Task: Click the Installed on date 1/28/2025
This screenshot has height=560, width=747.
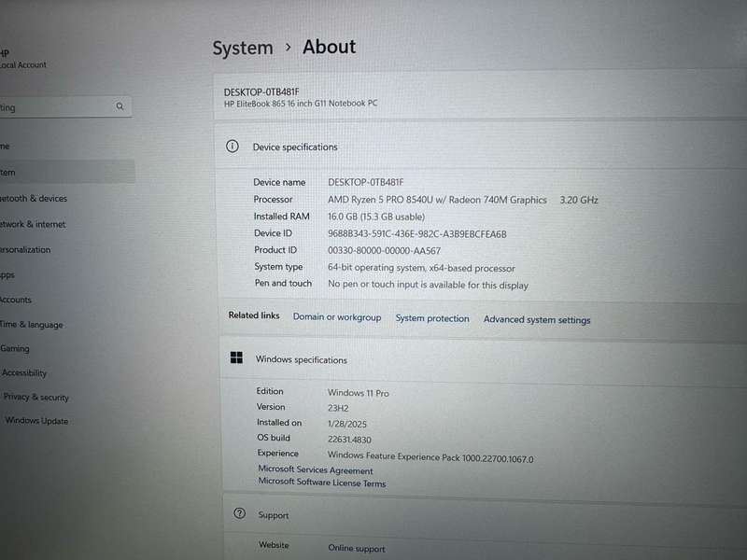Action: pyautogui.click(x=346, y=424)
